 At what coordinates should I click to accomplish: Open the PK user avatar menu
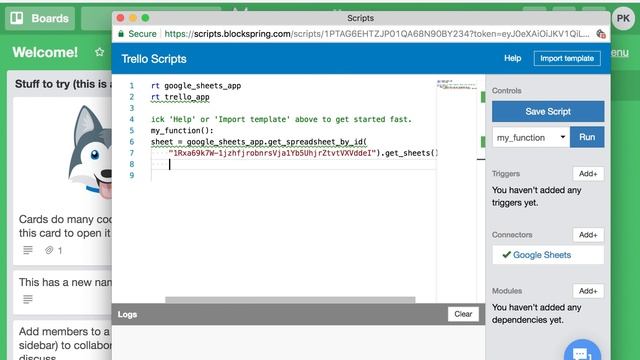pos(623,18)
